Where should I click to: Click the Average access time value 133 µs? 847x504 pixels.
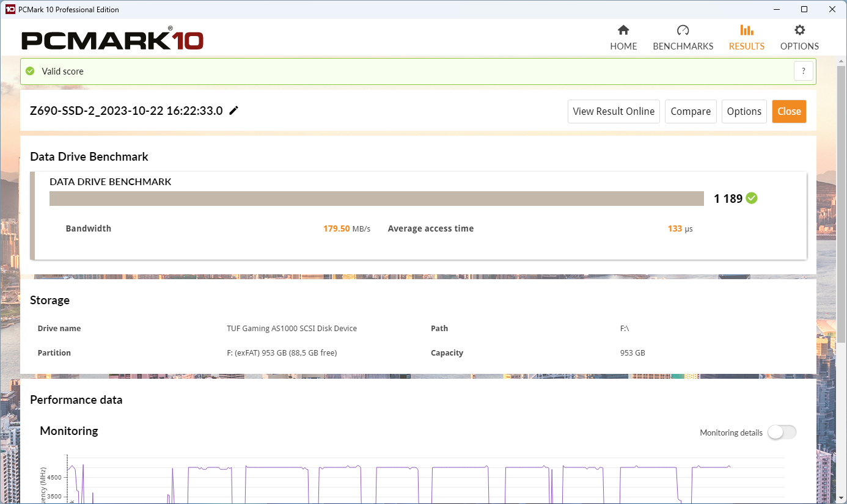point(680,228)
